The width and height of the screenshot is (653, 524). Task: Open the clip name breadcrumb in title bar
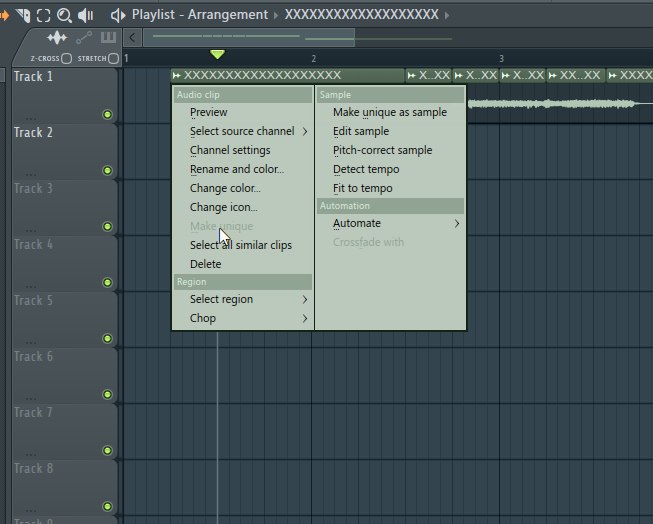tap(361, 15)
